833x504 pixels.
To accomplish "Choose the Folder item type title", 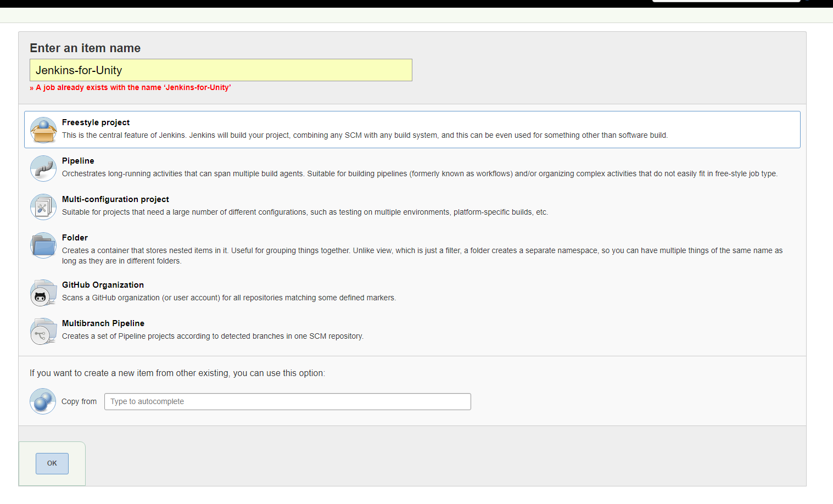I will click(x=75, y=238).
